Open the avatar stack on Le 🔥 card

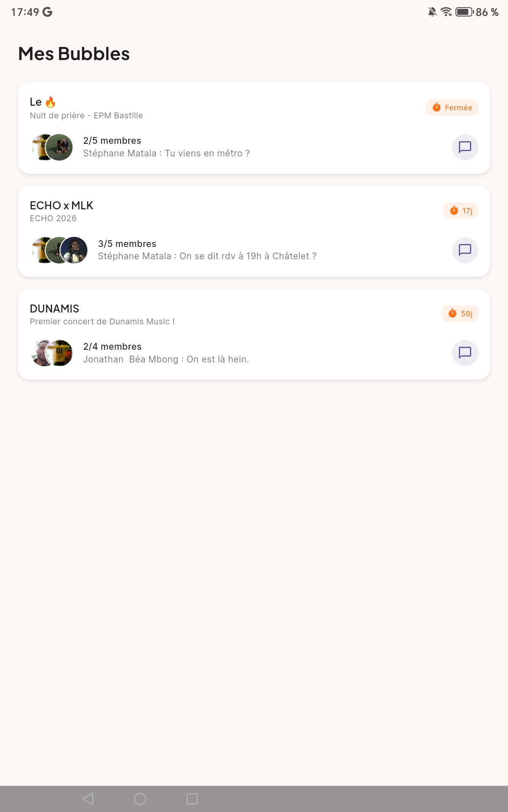[51, 147]
